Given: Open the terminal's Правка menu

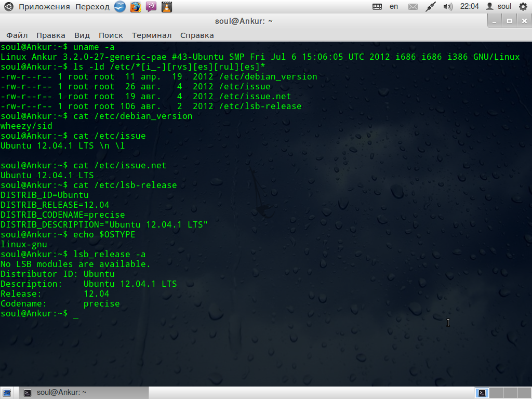Looking at the screenshot, I should (x=50, y=35).
